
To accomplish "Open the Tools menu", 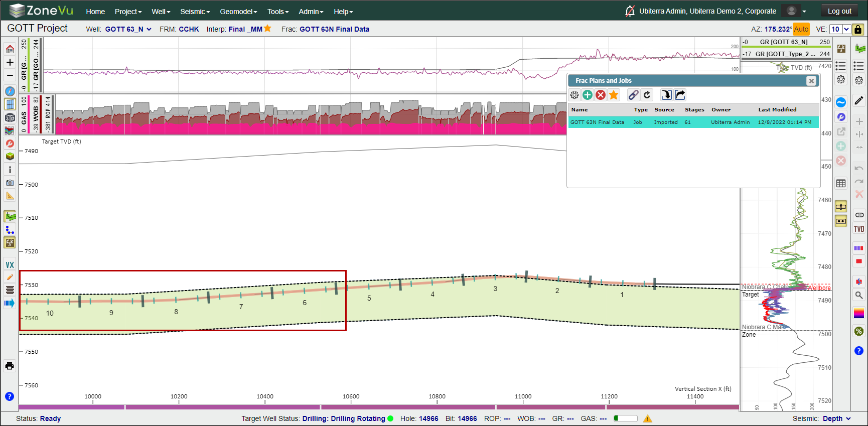I will tap(278, 12).
